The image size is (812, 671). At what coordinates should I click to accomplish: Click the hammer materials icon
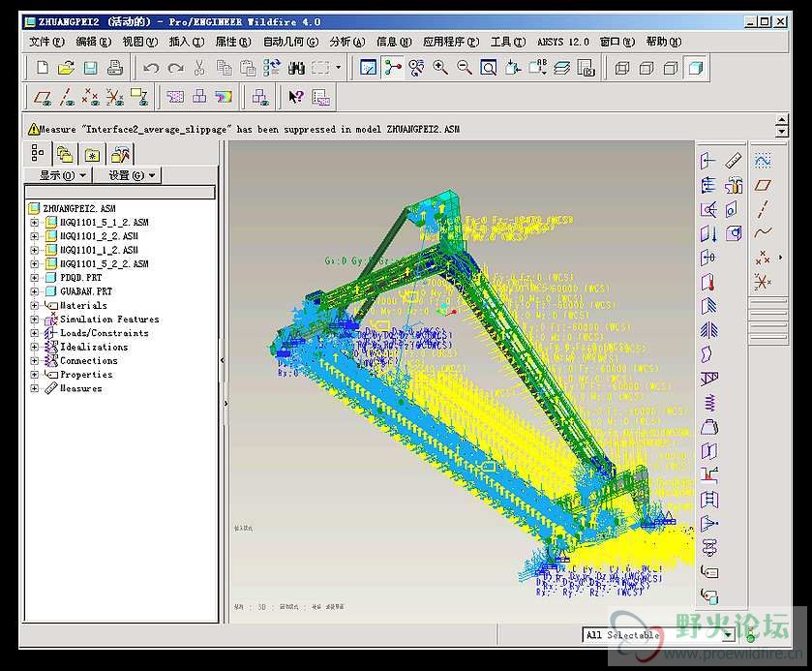(734, 185)
